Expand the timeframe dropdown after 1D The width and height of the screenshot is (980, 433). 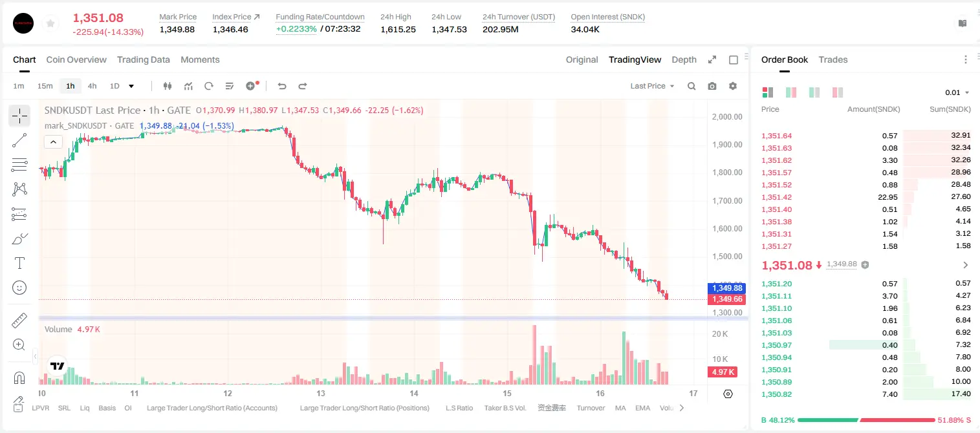coord(131,86)
